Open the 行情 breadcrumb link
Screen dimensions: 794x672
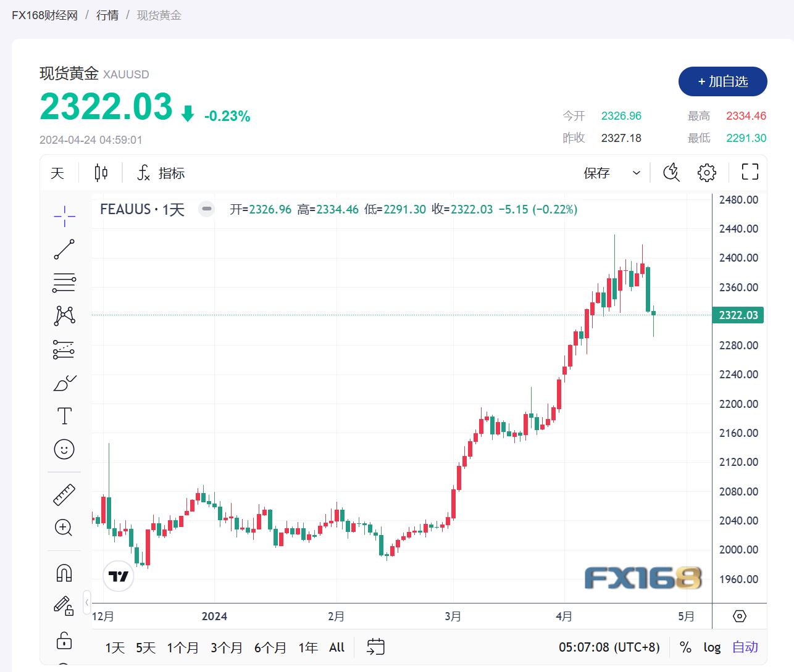[107, 15]
